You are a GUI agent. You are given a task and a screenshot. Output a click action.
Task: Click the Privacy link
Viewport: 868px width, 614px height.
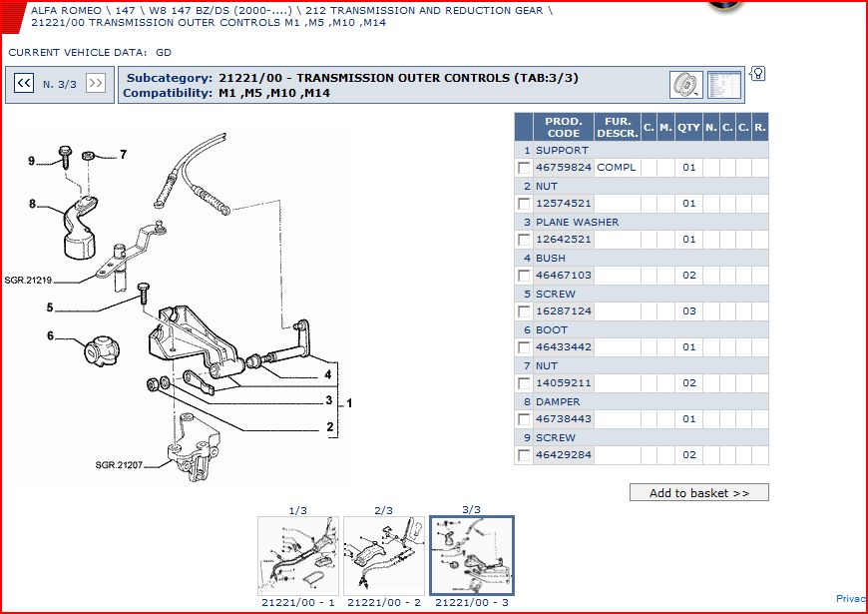(851, 598)
